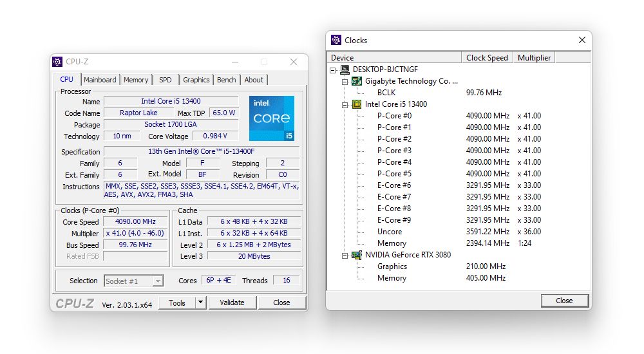Collapse the Intel Core i5 13400 node

point(345,105)
